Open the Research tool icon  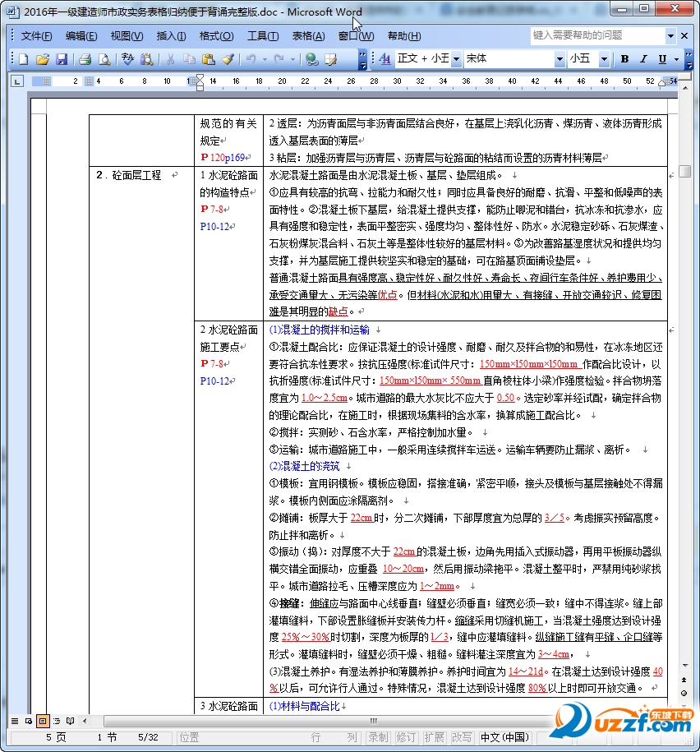tap(146, 59)
